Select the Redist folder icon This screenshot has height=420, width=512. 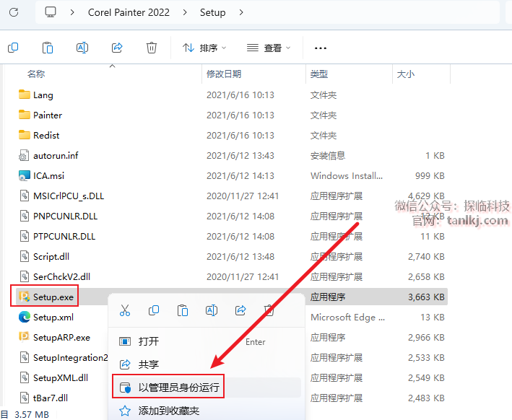pos(25,135)
